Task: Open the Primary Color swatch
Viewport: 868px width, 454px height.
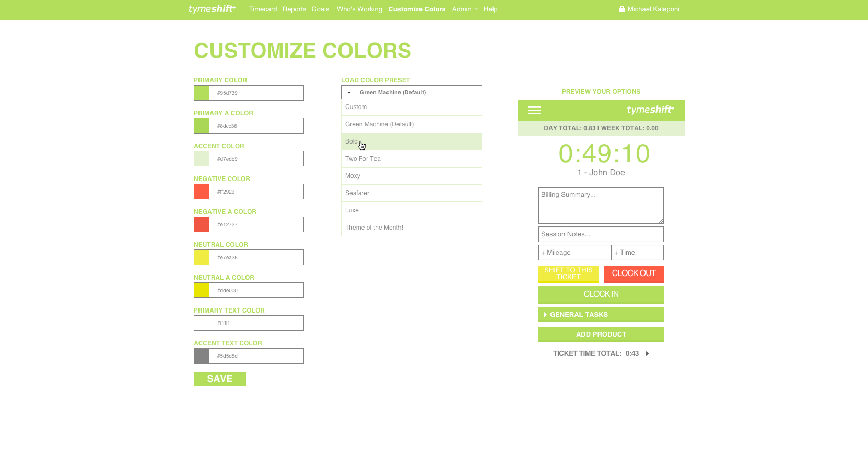Action: point(202,93)
